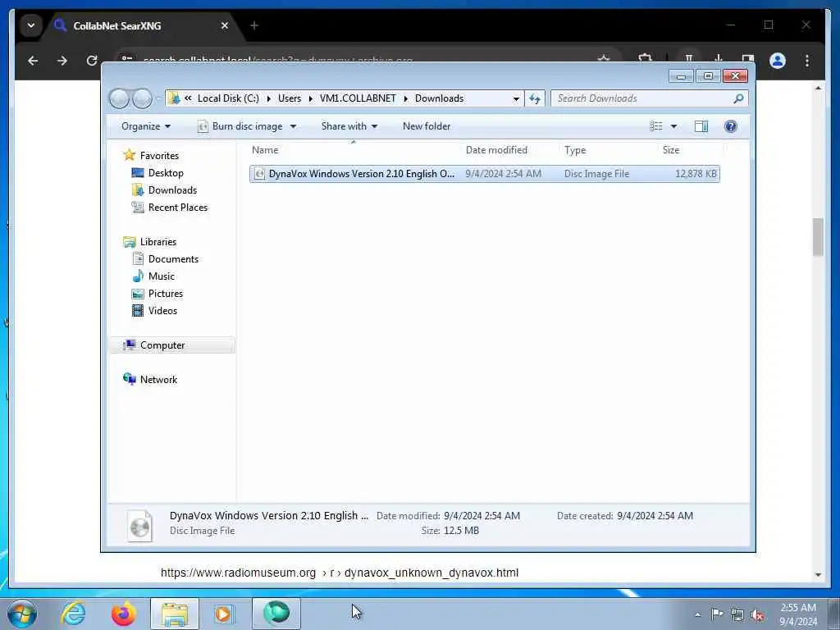Click the refresh button beside the address bar
The height and width of the screenshot is (630, 840).
click(x=535, y=98)
